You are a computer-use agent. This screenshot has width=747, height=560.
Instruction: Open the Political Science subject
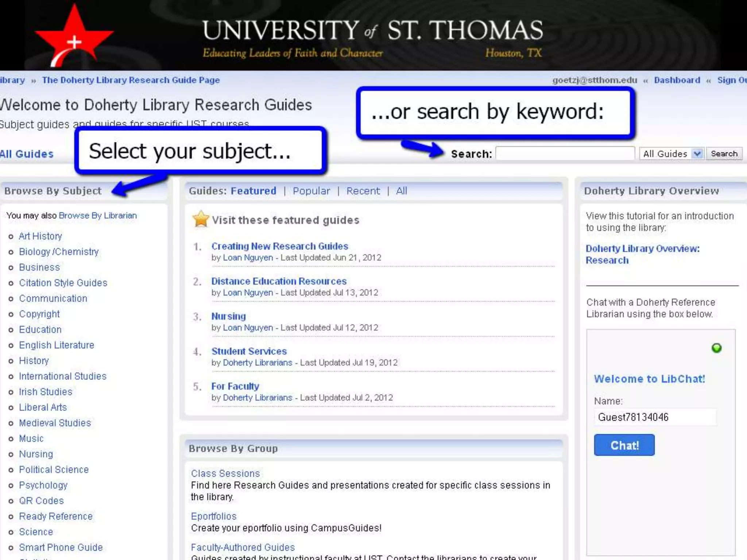(54, 470)
